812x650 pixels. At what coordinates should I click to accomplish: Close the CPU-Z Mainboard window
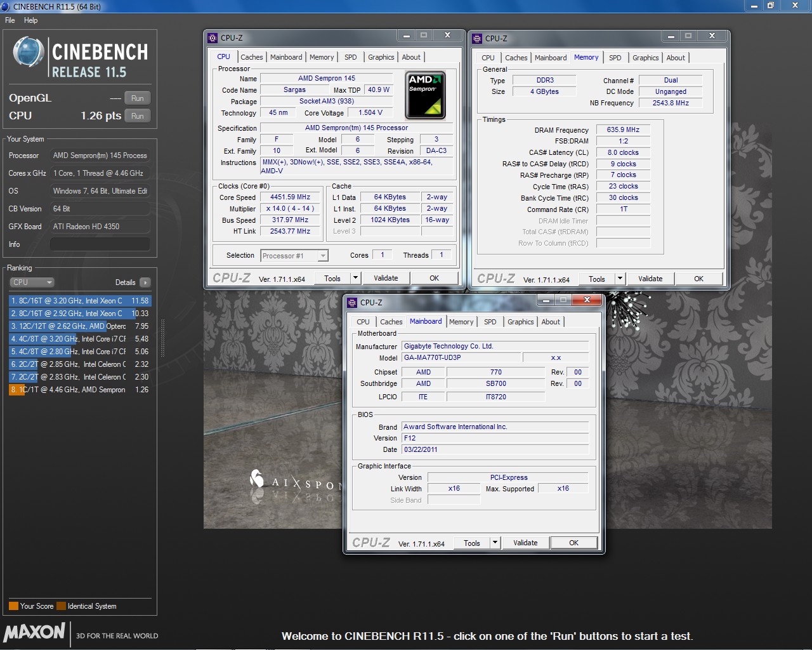coord(587,300)
